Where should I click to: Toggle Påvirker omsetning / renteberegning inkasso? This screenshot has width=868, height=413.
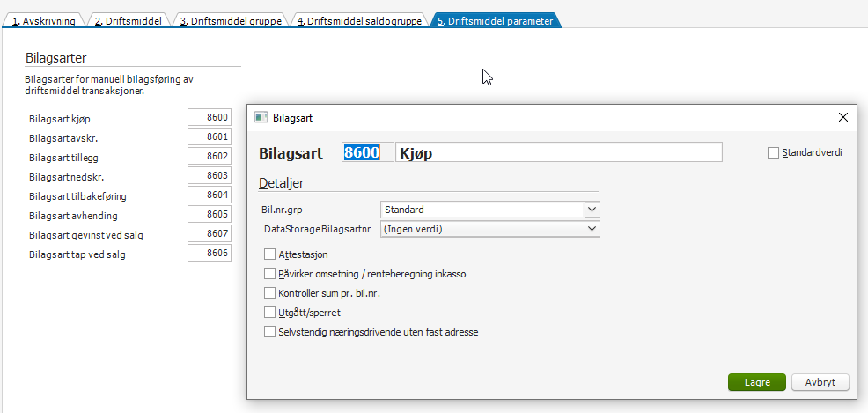point(270,274)
